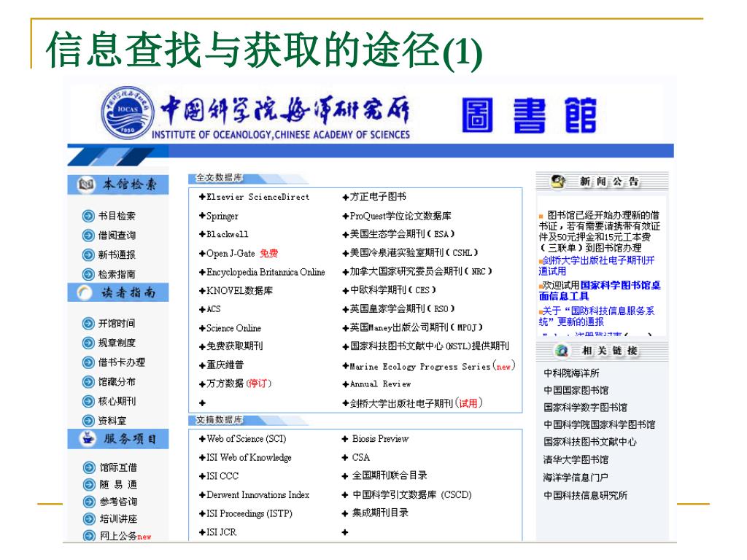This screenshot has width=747, height=560.
Task: Click the bullet icon beside 馆际互借
Action: tap(89, 467)
